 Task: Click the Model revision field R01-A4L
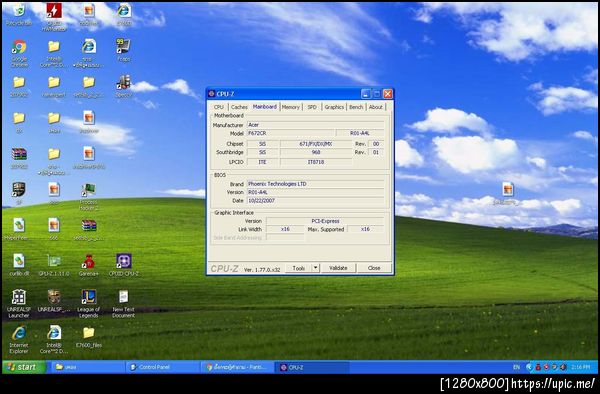click(x=360, y=133)
